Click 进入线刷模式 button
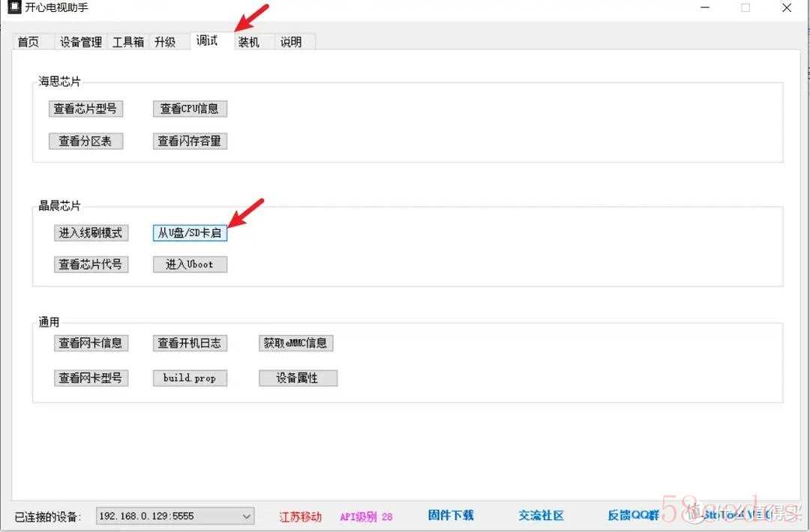The image size is (810, 532). 91,233
